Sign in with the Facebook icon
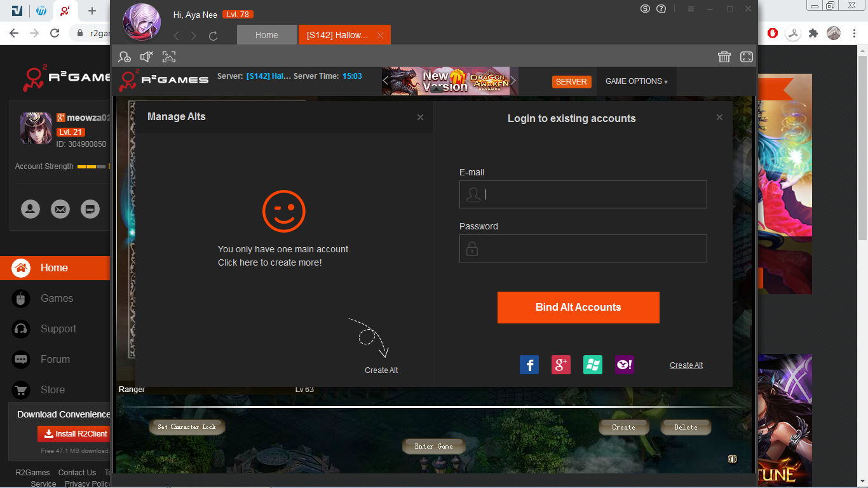Image resolution: width=868 pixels, height=488 pixels. [x=529, y=365]
